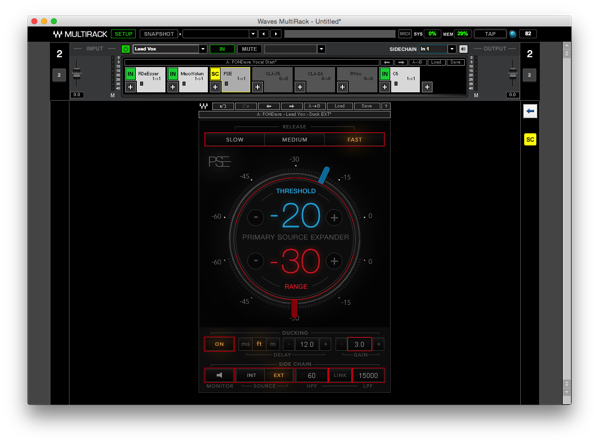Step to previous snapshot with left triangle
The image size is (599, 444).
pos(264,34)
